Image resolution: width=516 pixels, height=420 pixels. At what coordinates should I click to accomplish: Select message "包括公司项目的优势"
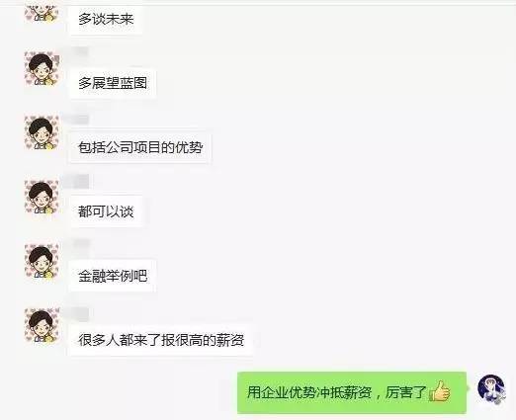(x=140, y=147)
